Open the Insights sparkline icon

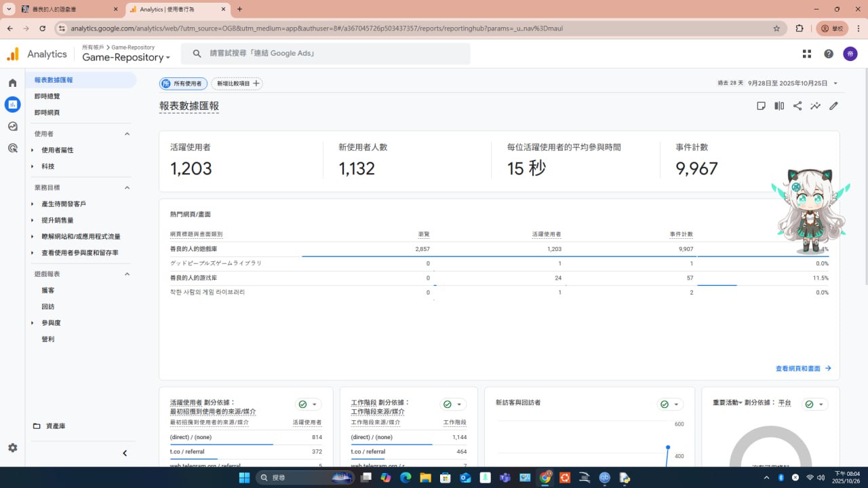[815, 106]
